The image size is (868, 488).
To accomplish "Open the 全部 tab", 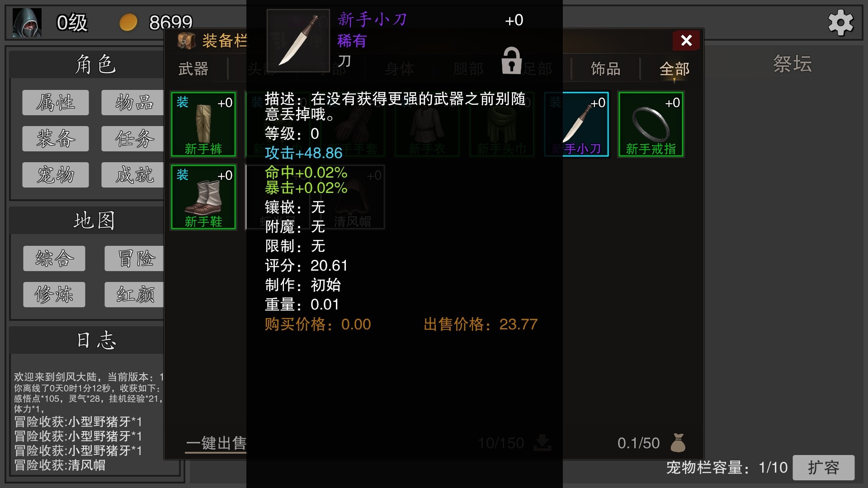I will [675, 69].
